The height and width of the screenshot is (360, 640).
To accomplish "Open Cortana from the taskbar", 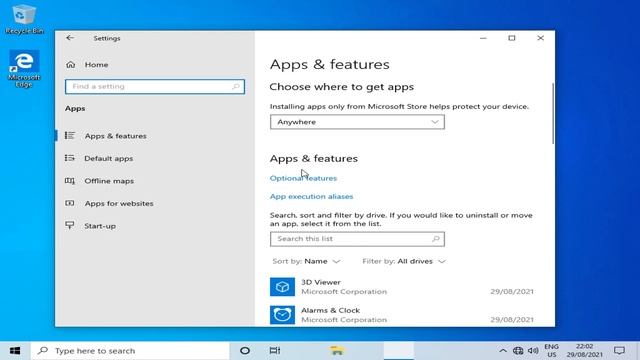I will click(245, 351).
